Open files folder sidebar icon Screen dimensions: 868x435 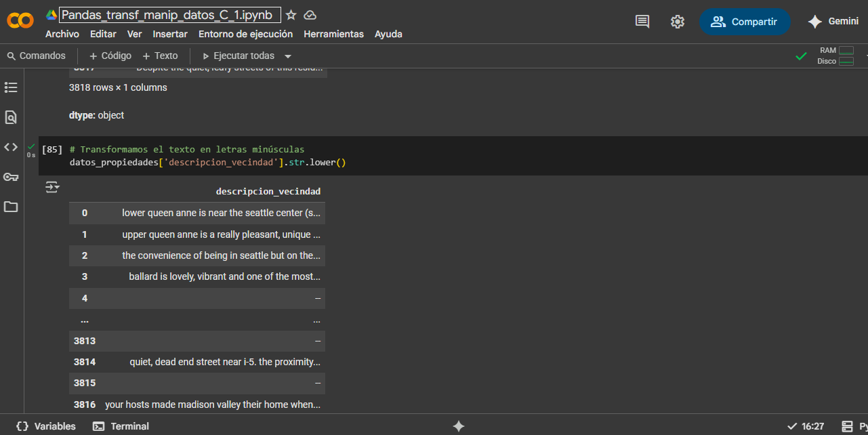tap(11, 207)
